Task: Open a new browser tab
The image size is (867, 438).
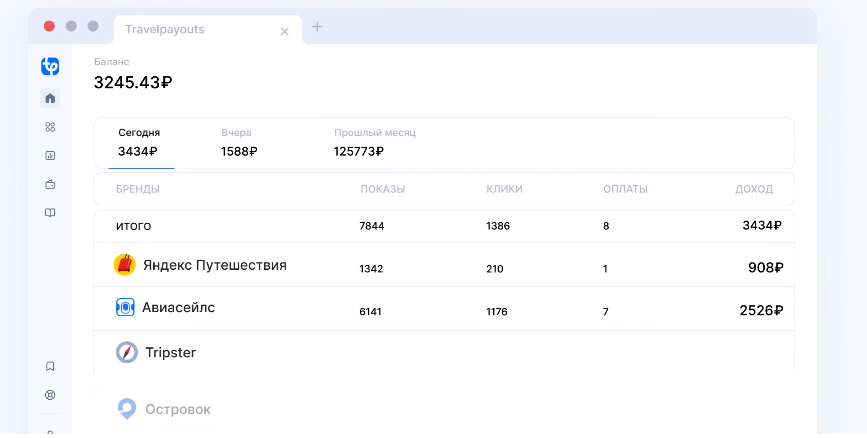Action: coord(317,27)
